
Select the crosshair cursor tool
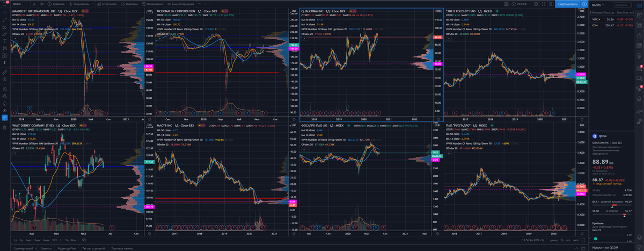click(x=5, y=12)
